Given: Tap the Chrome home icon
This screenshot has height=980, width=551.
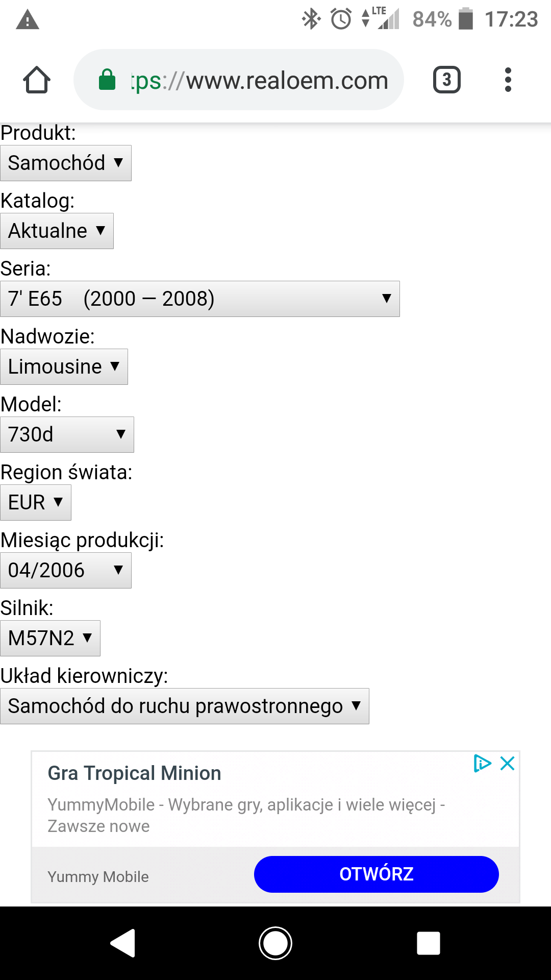Looking at the screenshot, I should click(37, 80).
